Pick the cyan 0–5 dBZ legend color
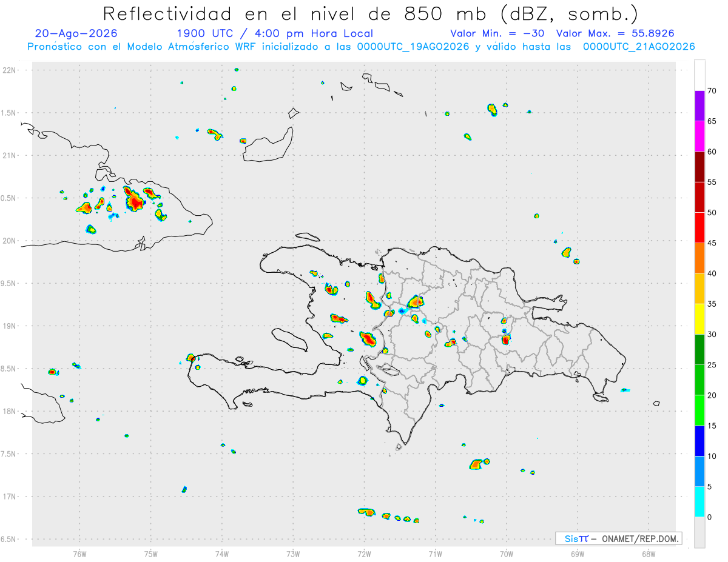728x562 pixels. tap(699, 502)
